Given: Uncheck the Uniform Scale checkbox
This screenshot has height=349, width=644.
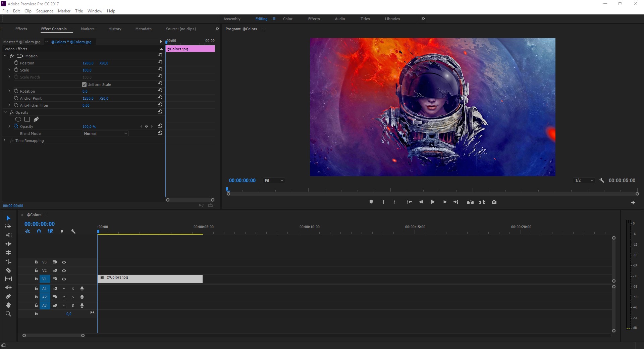Looking at the screenshot, I should tap(84, 84).
